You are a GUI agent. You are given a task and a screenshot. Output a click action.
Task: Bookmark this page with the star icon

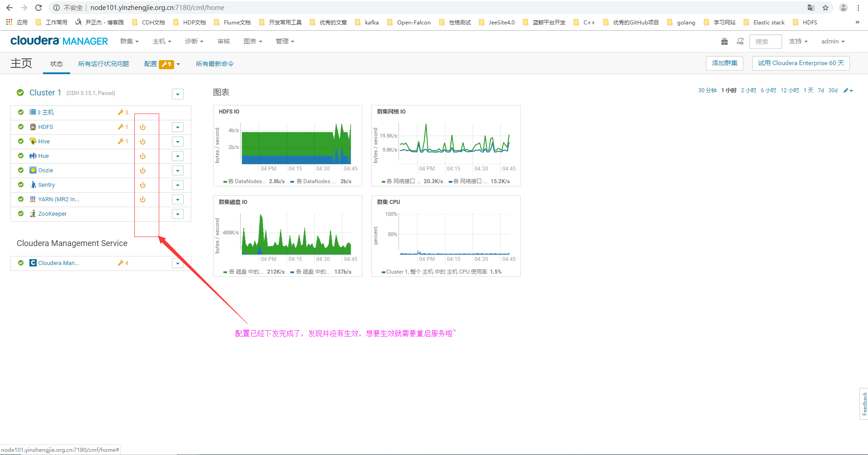tap(825, 8)
